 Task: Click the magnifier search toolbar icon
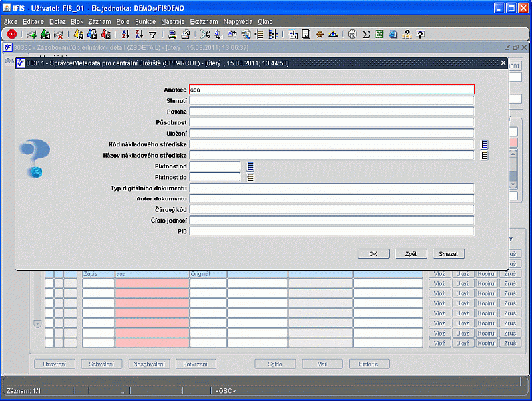click(246, 34)
